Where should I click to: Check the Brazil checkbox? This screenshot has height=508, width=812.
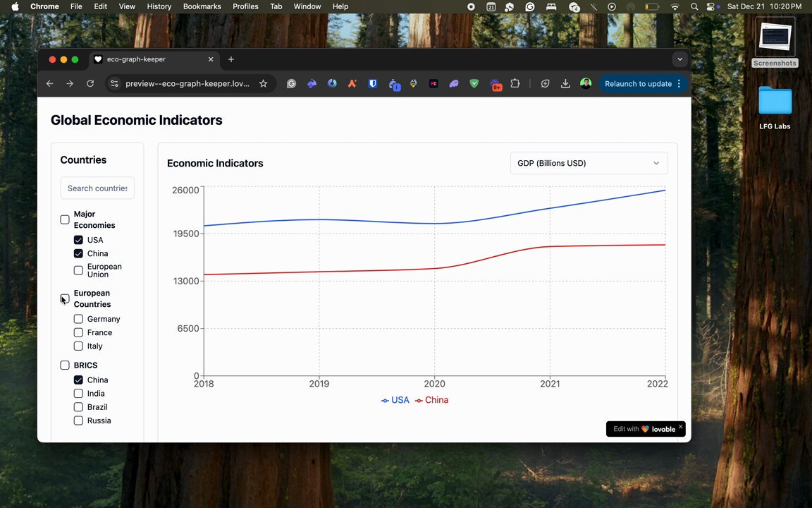pos(78,407)
